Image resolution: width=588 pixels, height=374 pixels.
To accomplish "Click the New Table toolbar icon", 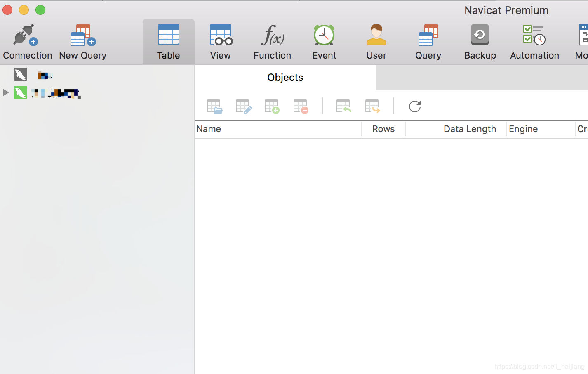I will point(272,107).
